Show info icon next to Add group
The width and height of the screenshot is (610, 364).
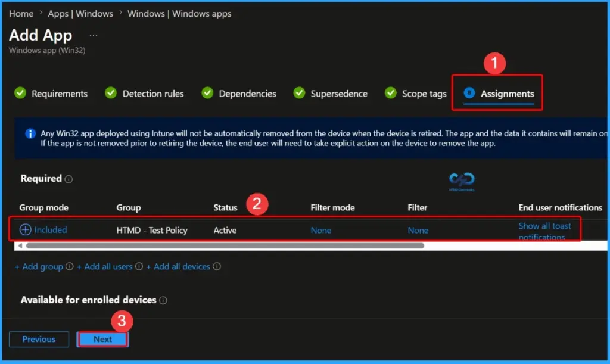[69, 266]
